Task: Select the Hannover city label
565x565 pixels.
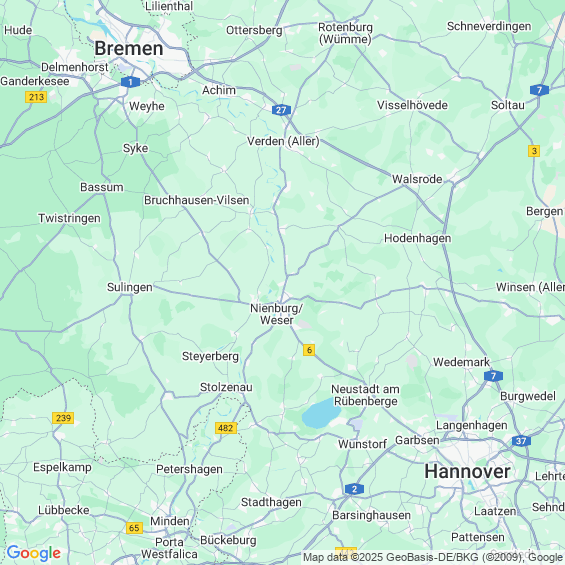Action: click(x=467, y=471)
